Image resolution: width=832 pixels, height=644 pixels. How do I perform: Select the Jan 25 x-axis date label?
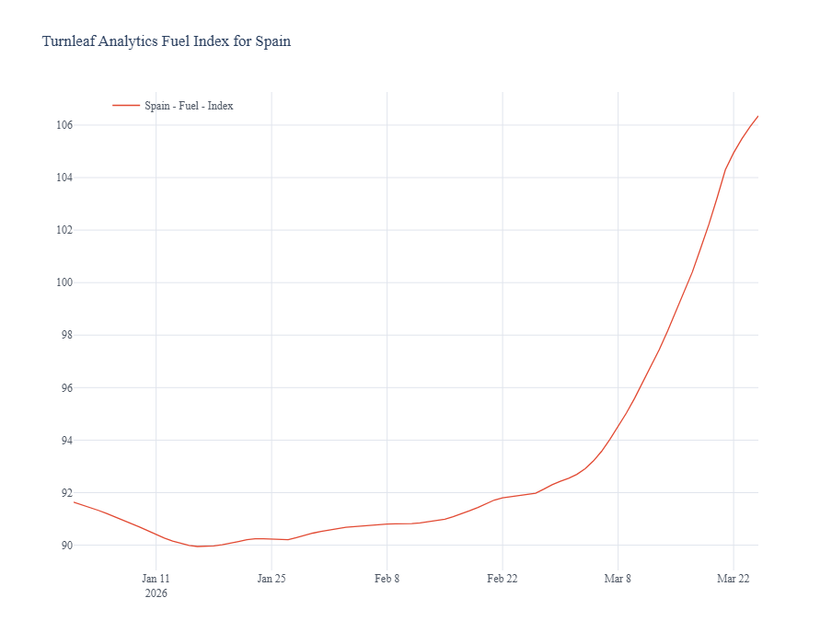point(272,579)
